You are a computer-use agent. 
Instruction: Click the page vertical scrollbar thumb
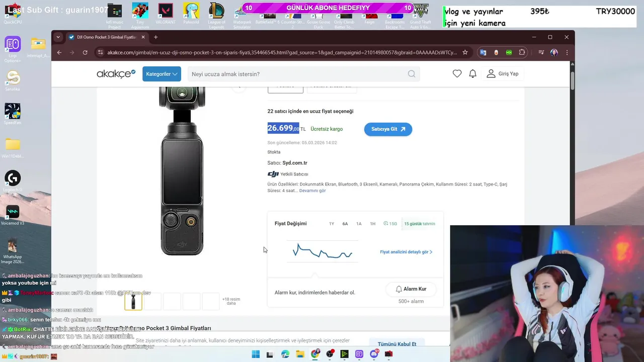573,81
